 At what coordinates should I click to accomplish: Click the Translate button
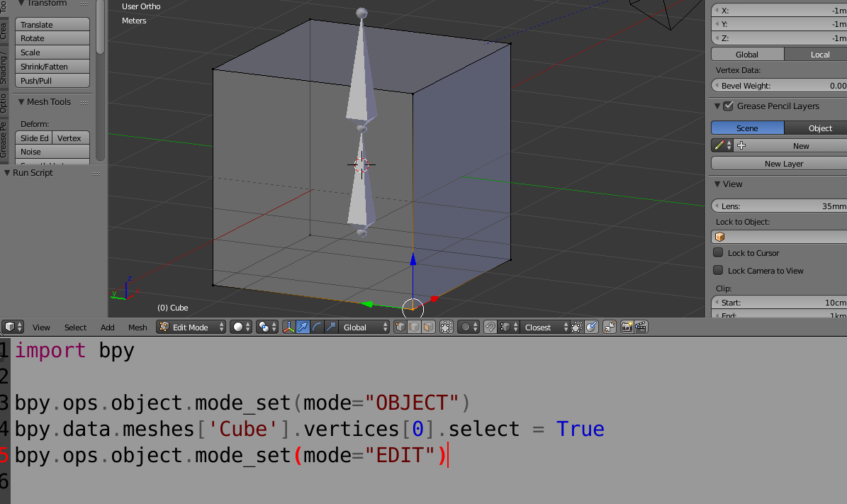[x=52, y=24]
